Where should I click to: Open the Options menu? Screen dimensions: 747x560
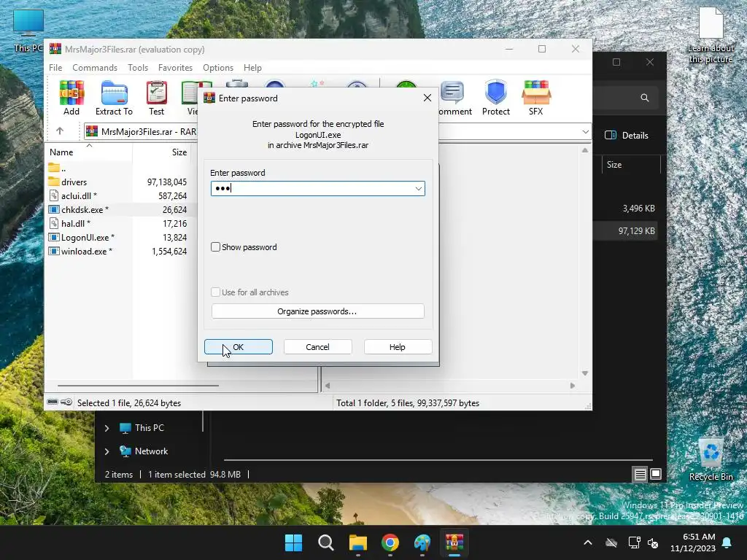[218, 68]
